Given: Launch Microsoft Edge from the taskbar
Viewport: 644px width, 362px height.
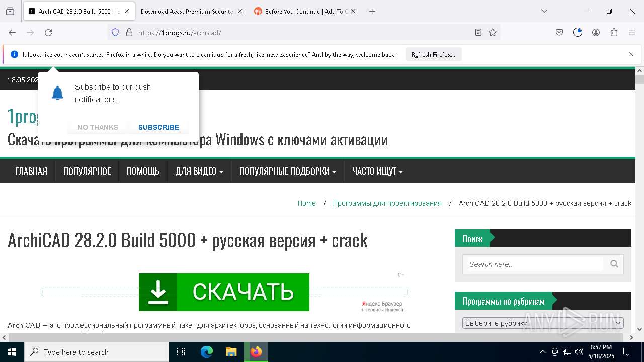Looking at the screenshot, I should (x=207, y=352).
